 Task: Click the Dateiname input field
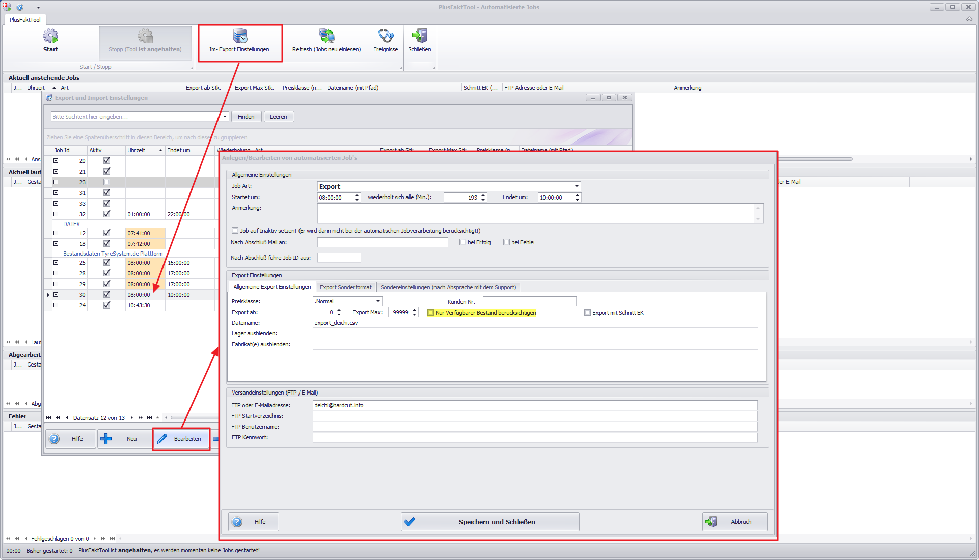[535, 323]
